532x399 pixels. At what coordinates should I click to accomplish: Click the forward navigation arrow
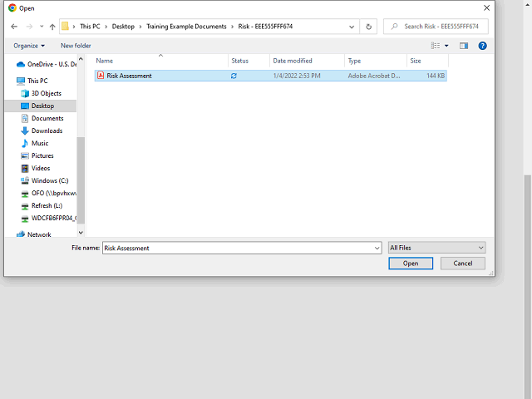point(30,27)
